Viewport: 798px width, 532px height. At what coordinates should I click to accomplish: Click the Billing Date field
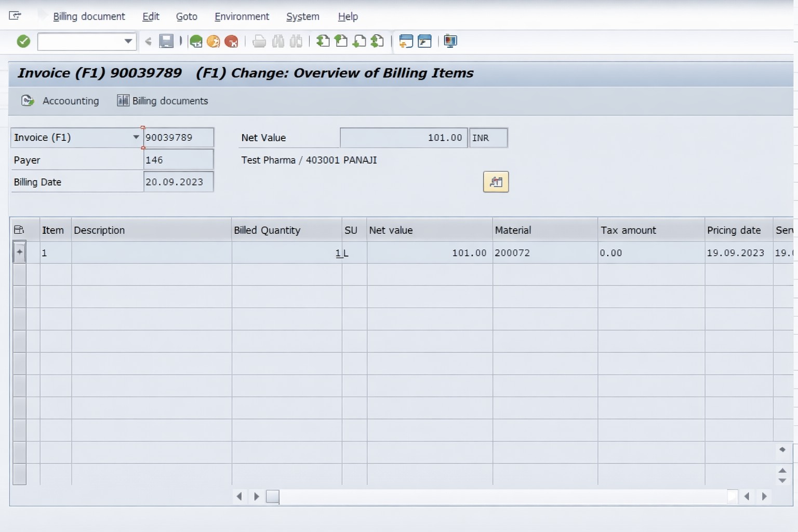pyautogui.click(x=178, y=182)
